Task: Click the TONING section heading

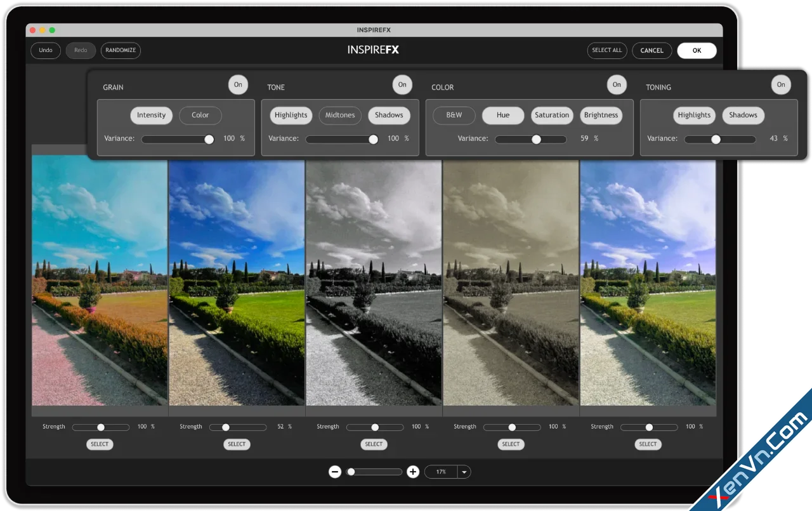Action: (x=658, y=88)
